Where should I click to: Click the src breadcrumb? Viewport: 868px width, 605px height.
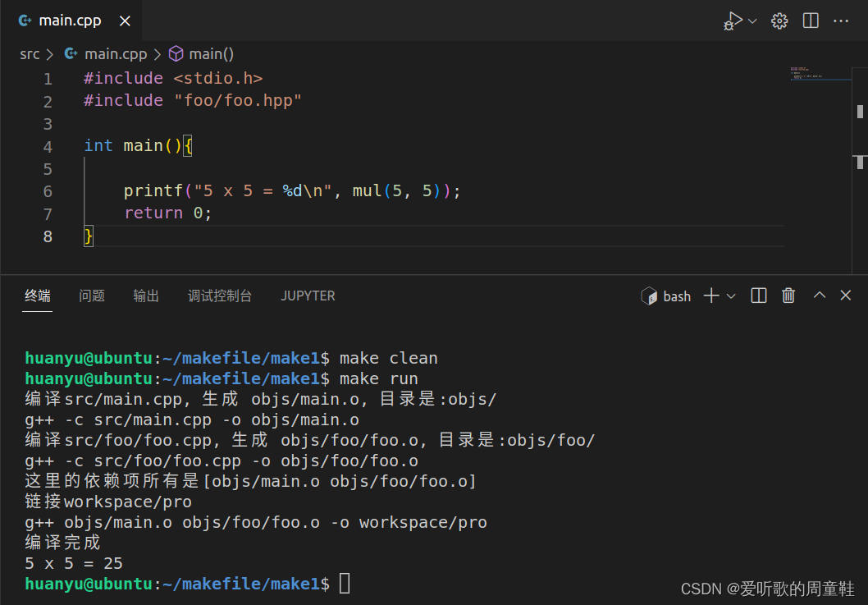pos(30,54)
